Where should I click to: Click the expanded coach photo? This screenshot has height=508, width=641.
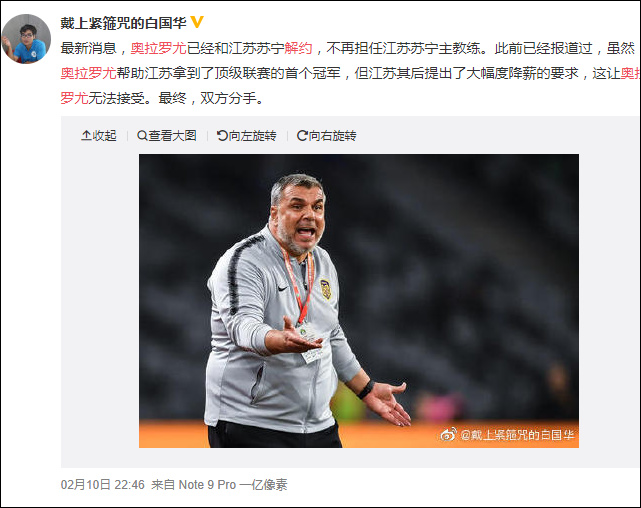(359, 301)
